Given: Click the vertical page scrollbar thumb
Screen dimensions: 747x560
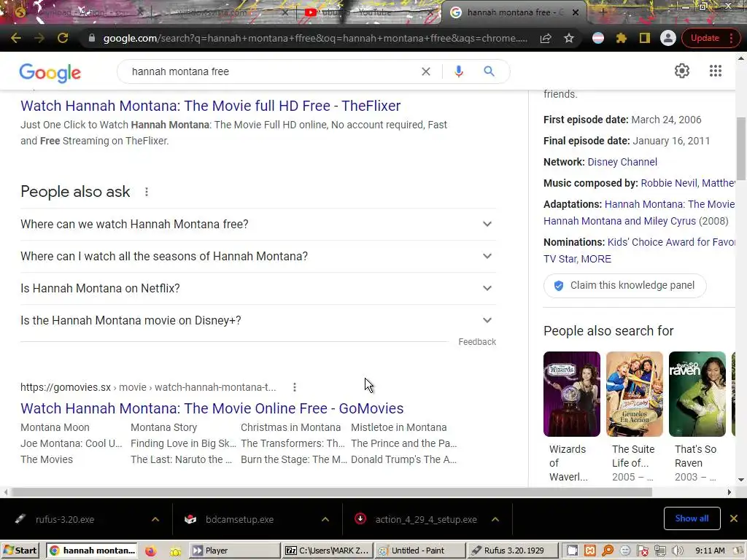Looking at the screenshot, I should point(741,149).
